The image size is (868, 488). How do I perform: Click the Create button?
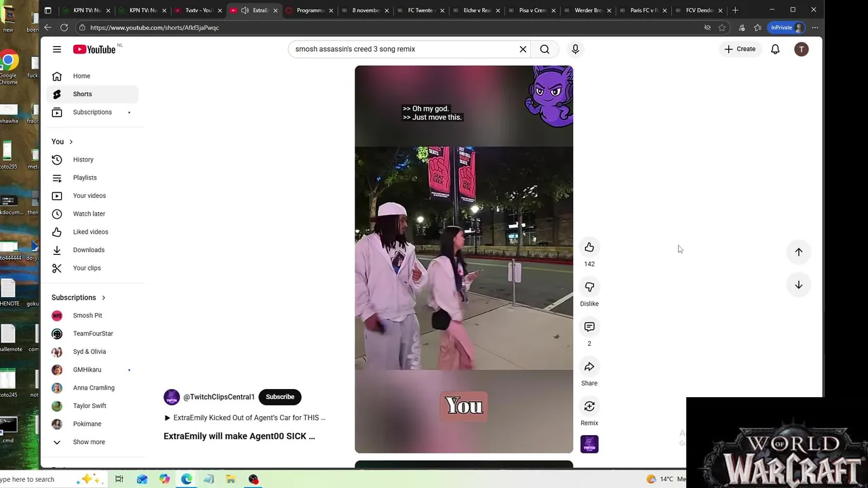[740, 49]
